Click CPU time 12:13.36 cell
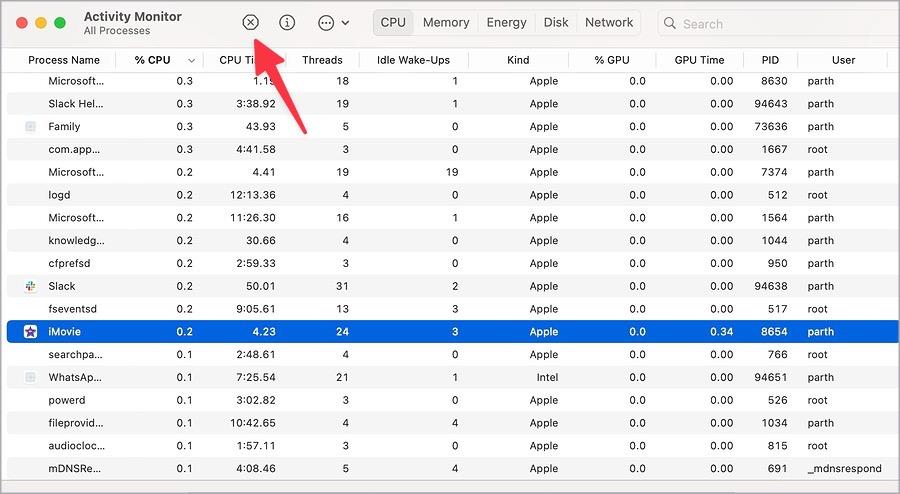The image size is (900, 494). [253, 195]
